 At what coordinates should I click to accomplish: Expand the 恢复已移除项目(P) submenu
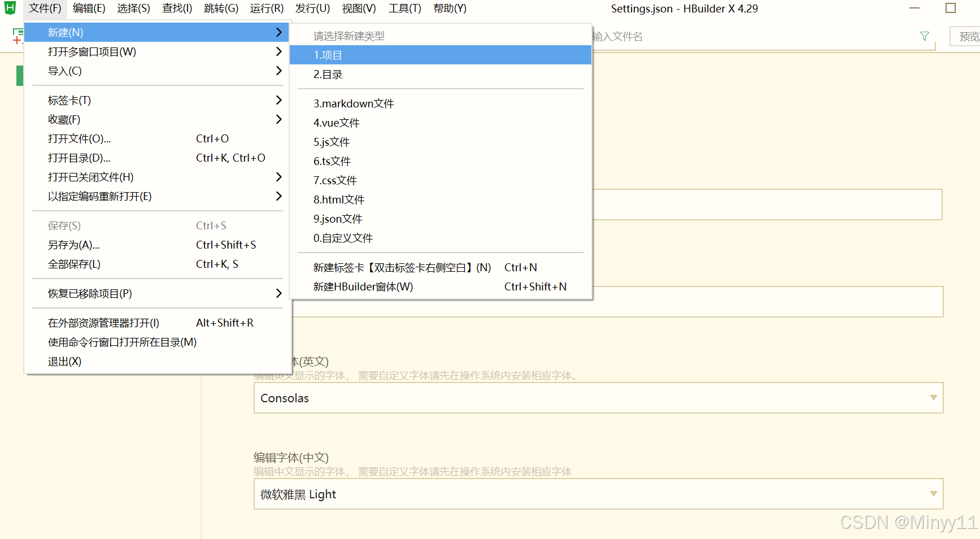[x=158, y=294]
